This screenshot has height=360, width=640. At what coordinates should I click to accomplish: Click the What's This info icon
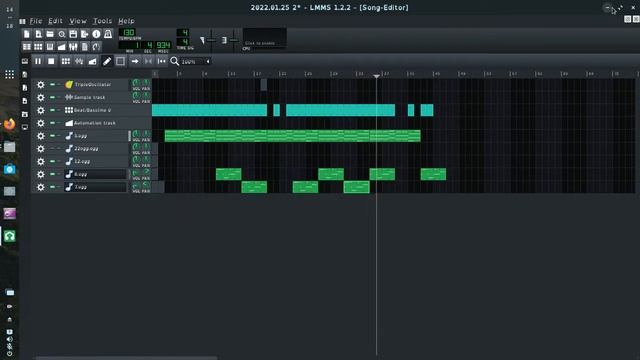click(96, 34)
